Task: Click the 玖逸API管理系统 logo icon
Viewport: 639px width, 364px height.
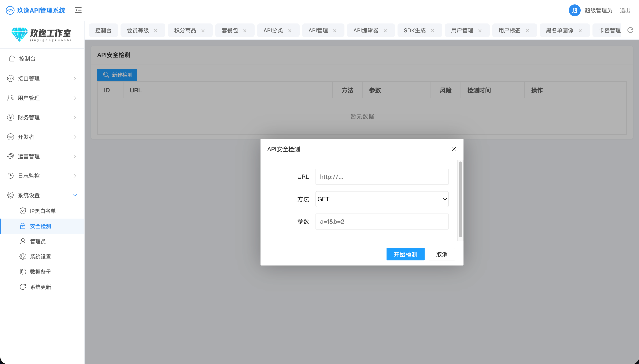Action: click(x=10, y=10)
